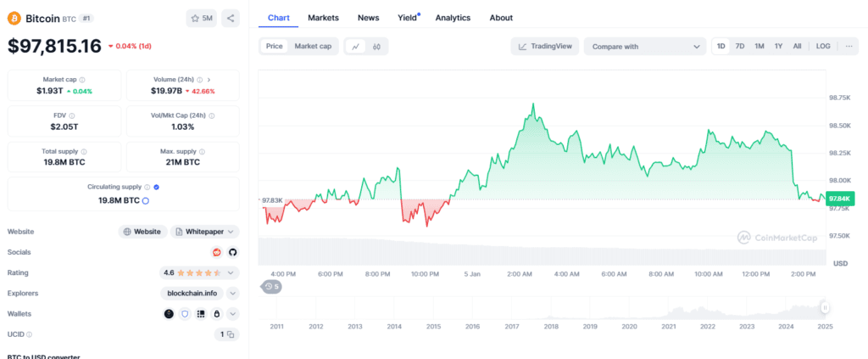Click the BTC to USD converter heading
This screenshot has width=868, height=359.
44,356
